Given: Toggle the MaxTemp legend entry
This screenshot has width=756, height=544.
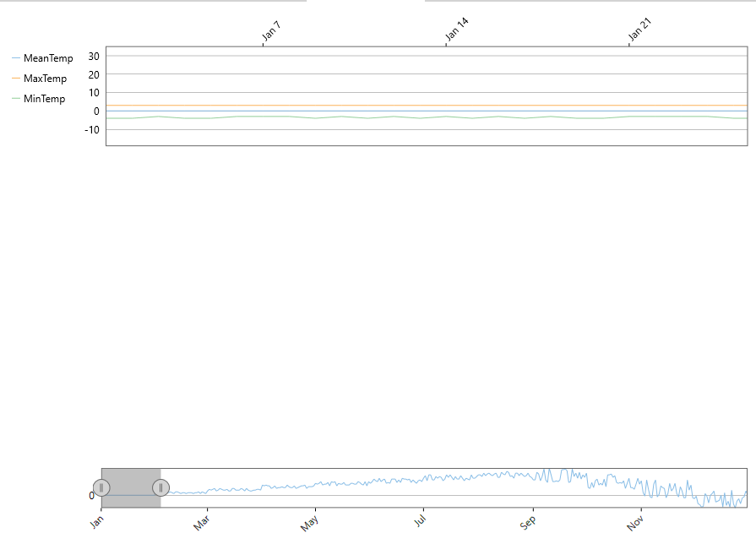Looking at the screenshot, I should pyautogui.click(x=45, y=79).
